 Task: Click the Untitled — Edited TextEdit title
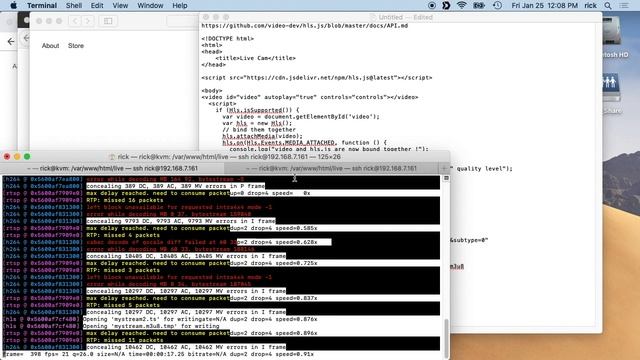(405, 17)
